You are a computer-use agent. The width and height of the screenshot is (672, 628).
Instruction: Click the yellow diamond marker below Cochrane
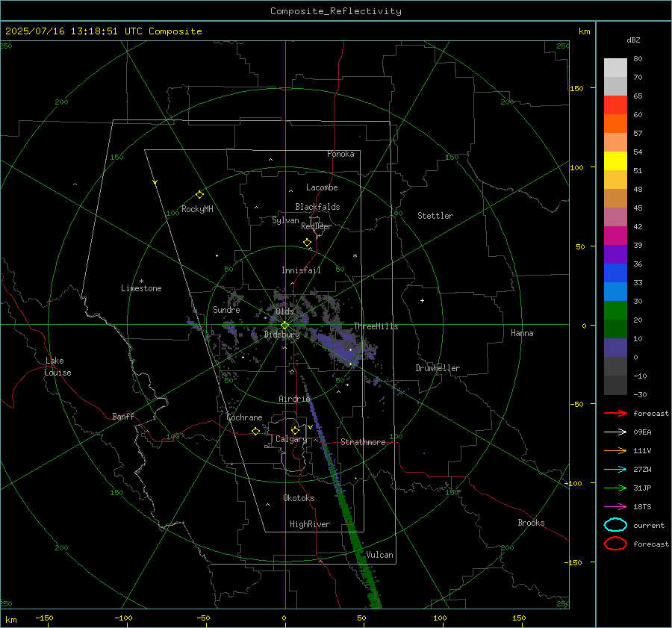(x=255, y=431)
